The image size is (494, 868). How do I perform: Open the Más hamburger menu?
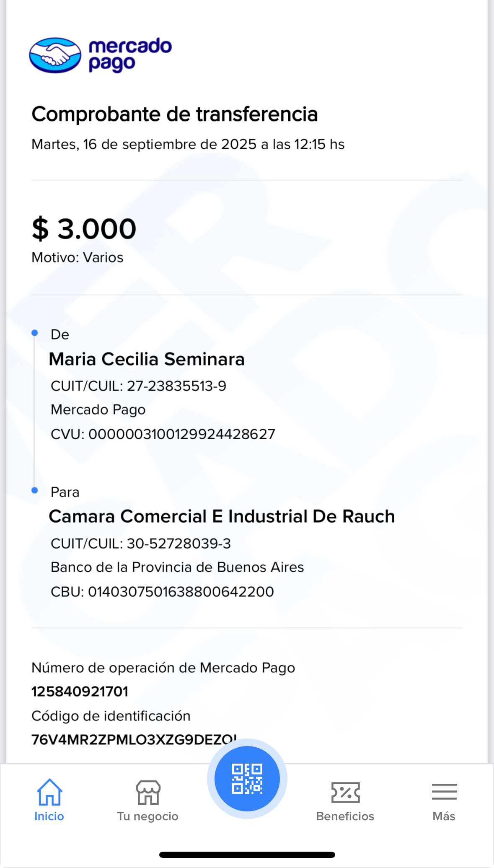click(x=444, y=800)
